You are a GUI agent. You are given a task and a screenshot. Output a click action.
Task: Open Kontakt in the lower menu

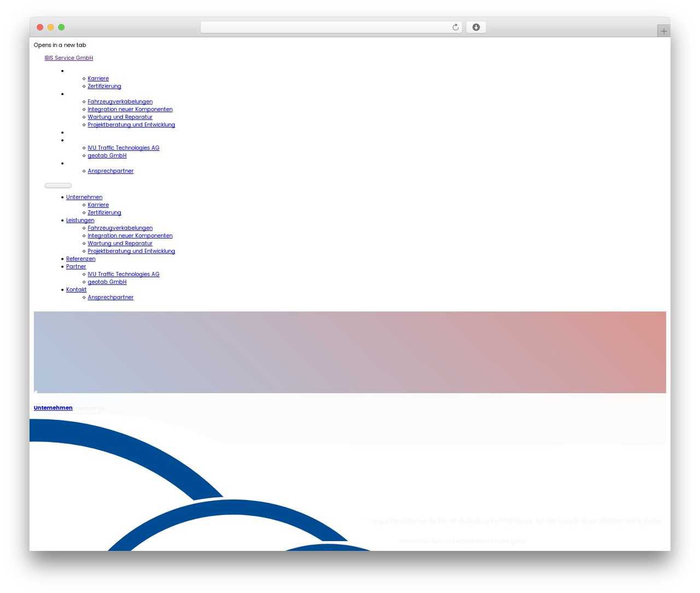77,289
